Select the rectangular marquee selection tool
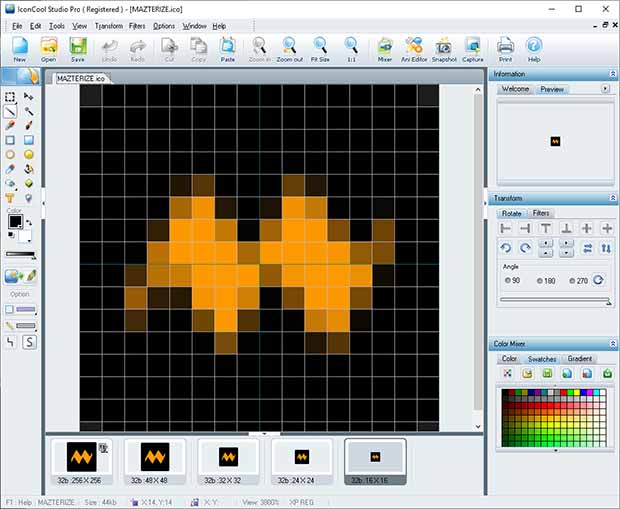 10,97
